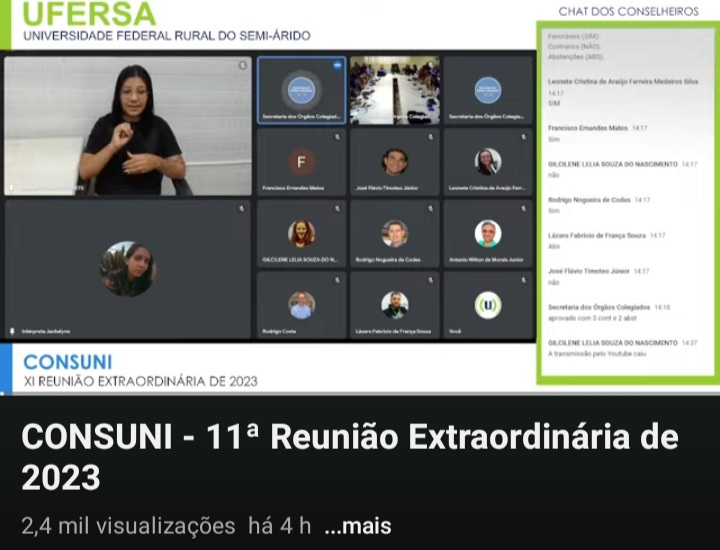Click the blue CONSUNI banner label
720x550 pixels.
coord(68,362)
